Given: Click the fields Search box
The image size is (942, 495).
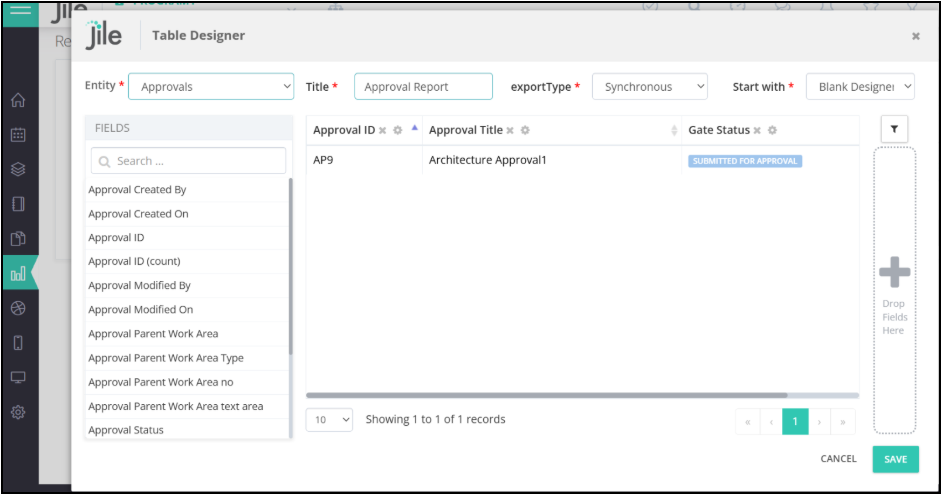Looking at the screenshot, I should click(x=189, y=161).
